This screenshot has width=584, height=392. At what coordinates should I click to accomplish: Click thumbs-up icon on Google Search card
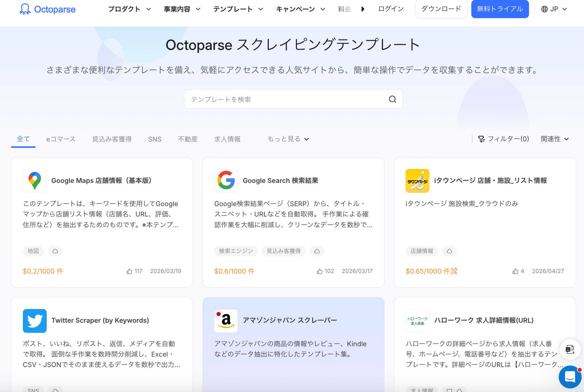320,271
